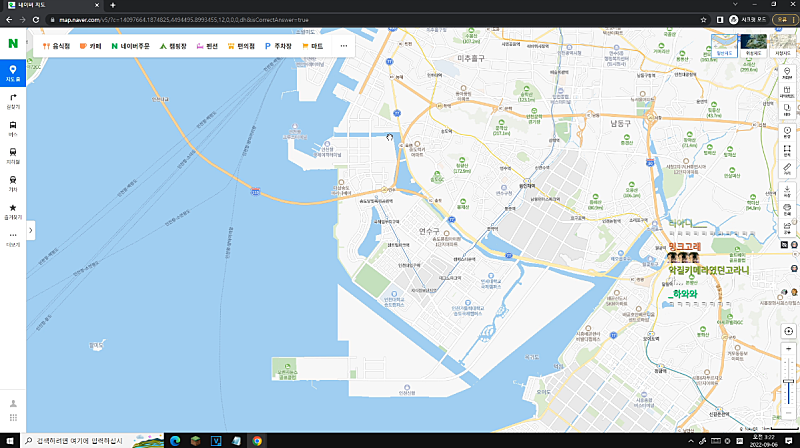
Task: Open the sidebar more (더보기) menu
Action: point(13,238)
